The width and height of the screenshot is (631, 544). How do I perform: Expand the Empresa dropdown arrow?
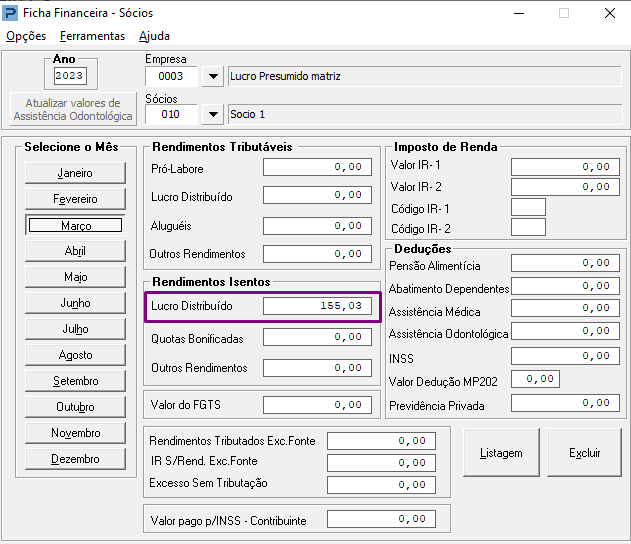[213, 76]
